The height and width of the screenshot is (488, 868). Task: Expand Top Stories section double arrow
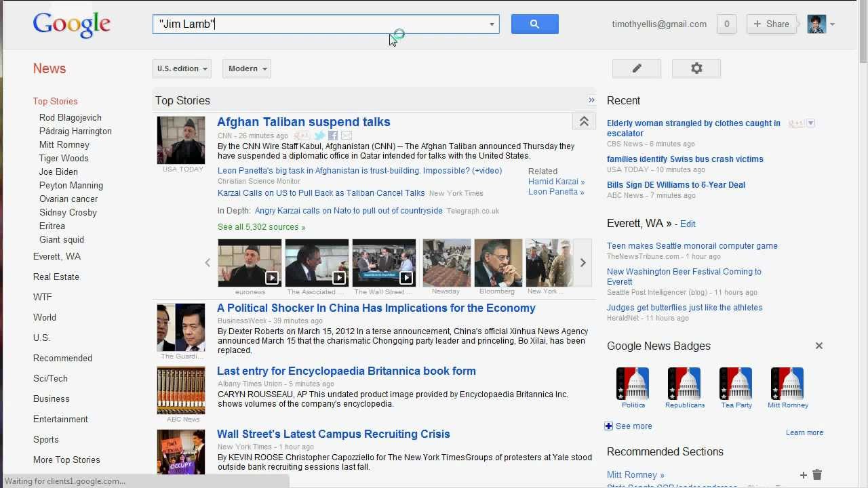pos(591,100)
